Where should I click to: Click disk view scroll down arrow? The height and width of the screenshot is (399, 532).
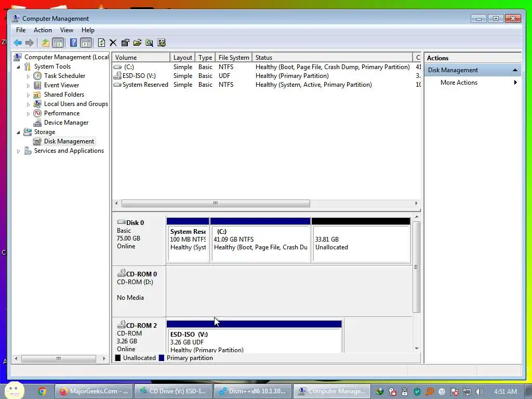coord(416,349)
